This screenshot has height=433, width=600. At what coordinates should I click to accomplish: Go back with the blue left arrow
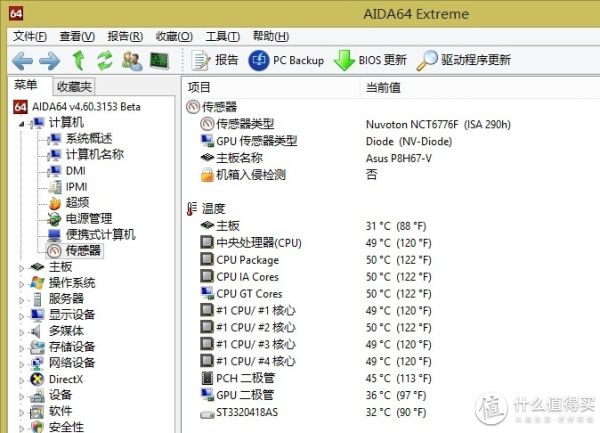tap(22, 60)
